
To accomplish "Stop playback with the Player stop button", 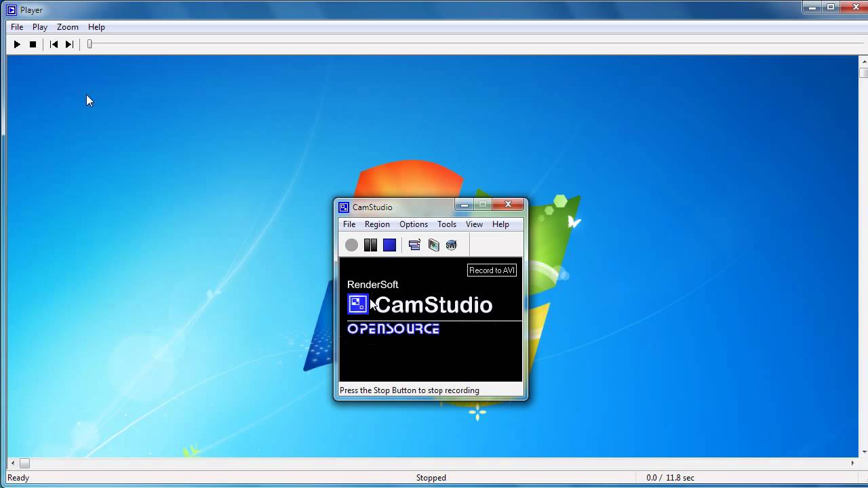I will tap(33, 45).
